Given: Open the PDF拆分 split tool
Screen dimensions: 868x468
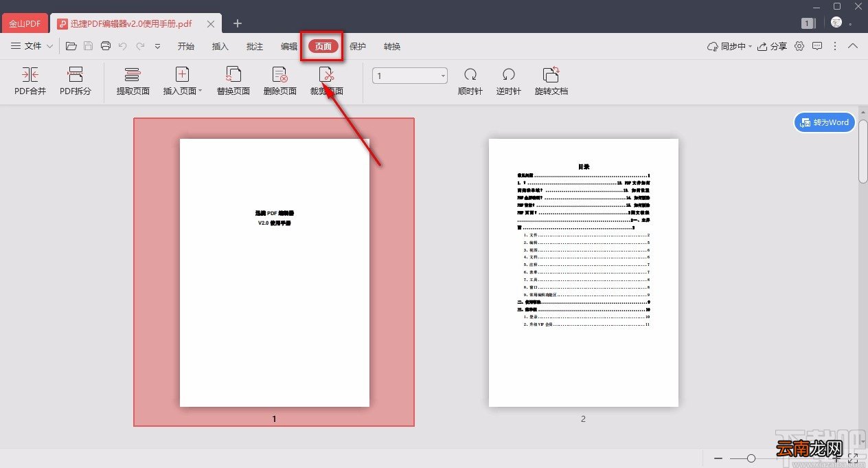Looking at the screenshot, I should point(76,81).
